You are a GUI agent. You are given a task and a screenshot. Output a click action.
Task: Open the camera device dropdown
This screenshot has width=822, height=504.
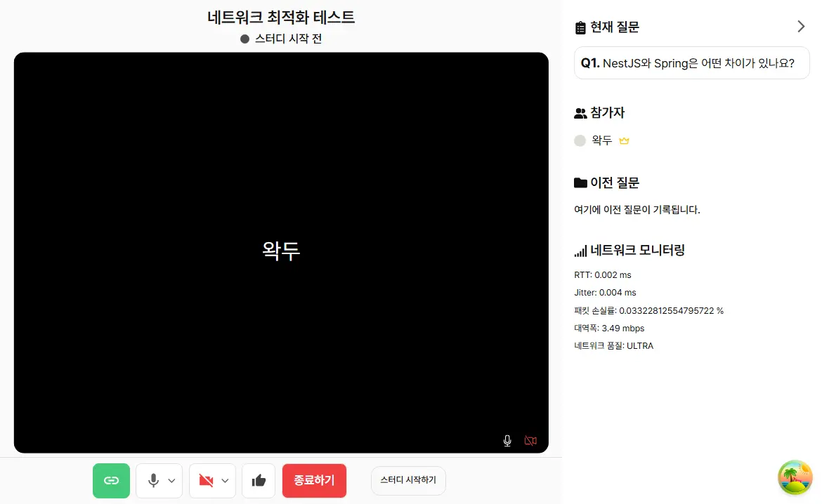coord(225,480)
